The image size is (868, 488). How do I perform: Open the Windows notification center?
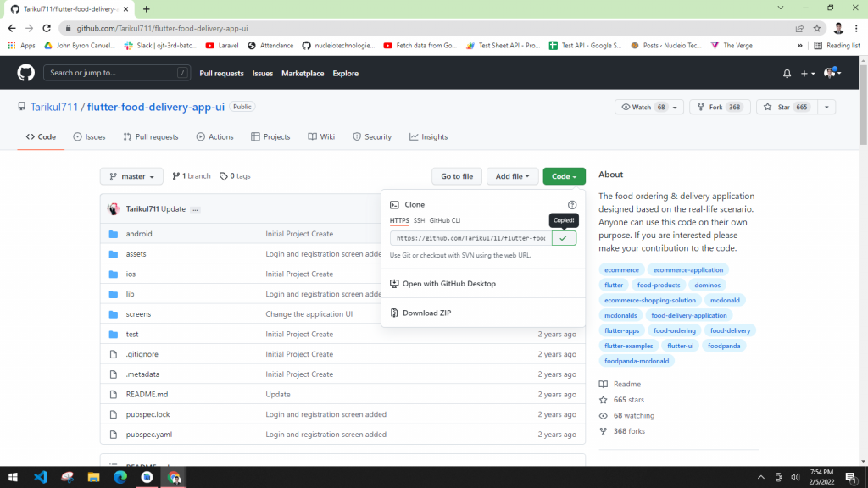(x=851, y=477)
